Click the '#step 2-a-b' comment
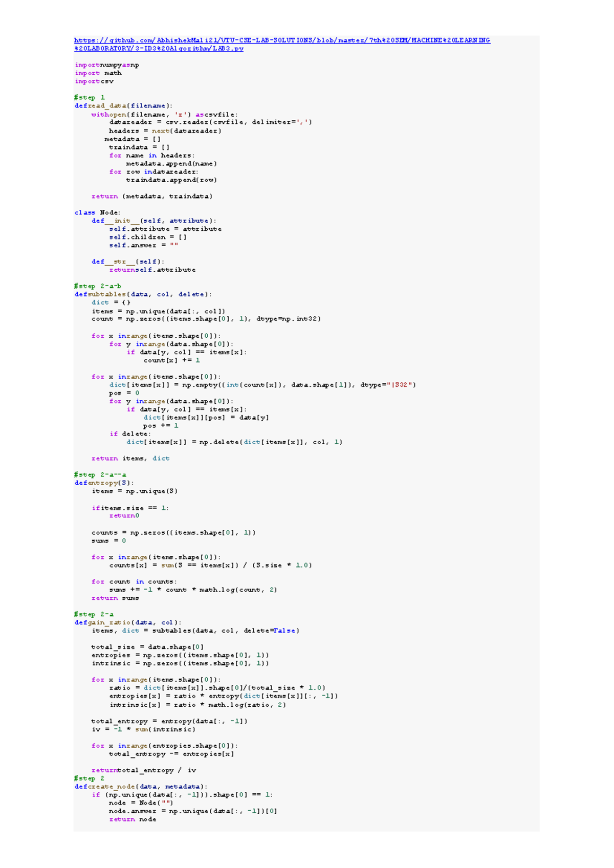The image size is (614, 868). click(98, 286)
